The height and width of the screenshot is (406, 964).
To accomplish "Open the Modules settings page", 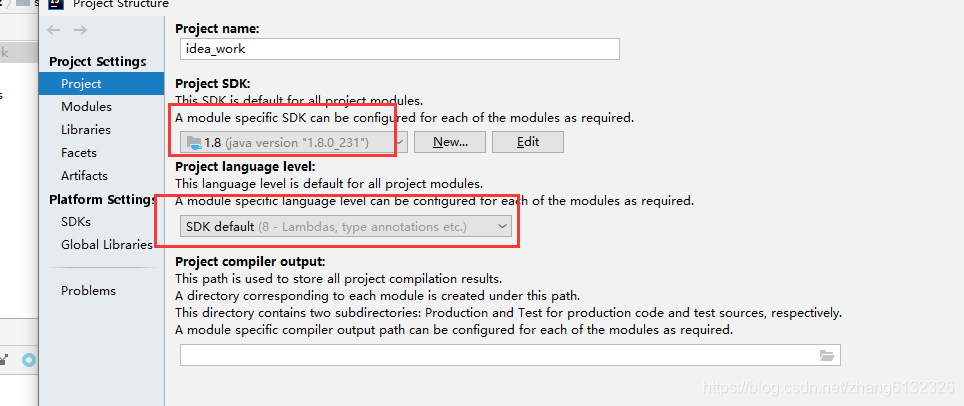I will pos(86,107).
